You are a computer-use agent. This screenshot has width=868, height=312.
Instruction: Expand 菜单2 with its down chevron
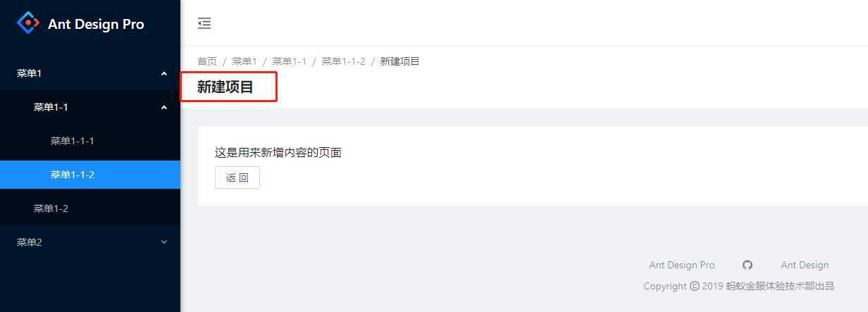tap(164, 242)
